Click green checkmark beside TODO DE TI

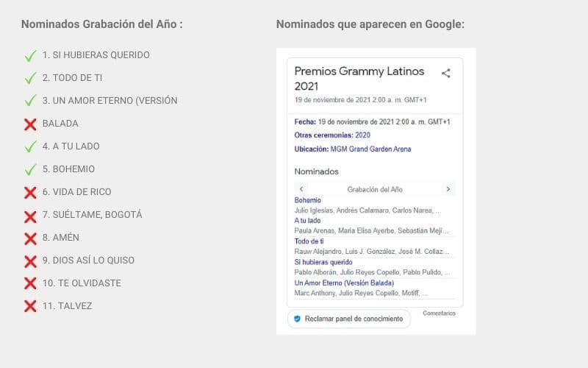[x=30, y=78]
